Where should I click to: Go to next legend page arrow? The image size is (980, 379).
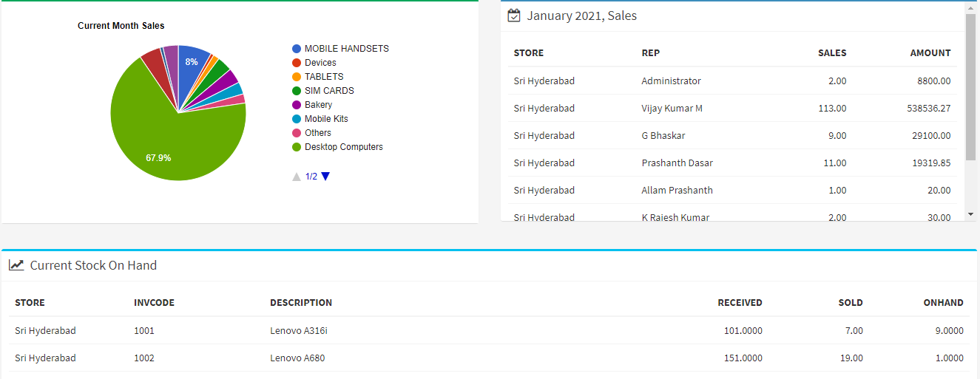325,177
